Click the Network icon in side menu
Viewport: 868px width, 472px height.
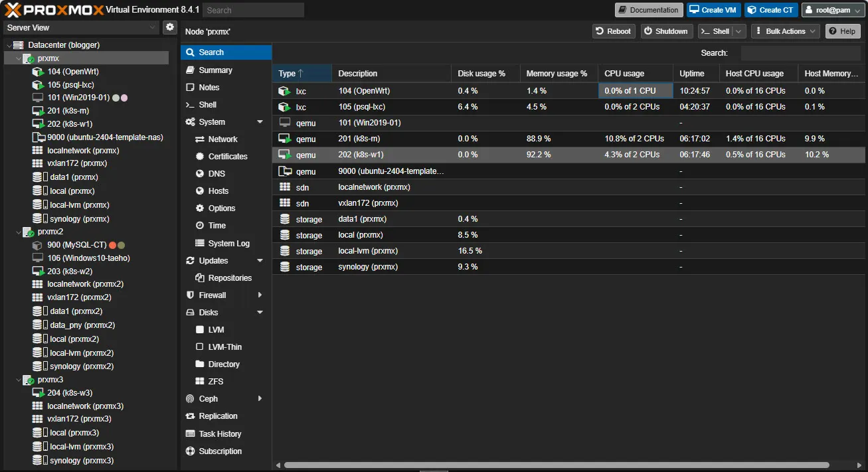tap(200, 139)
